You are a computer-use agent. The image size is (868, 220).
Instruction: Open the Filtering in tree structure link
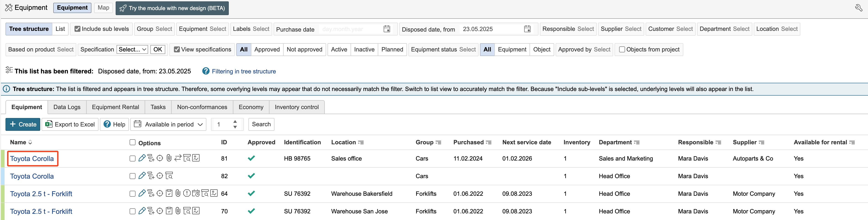click(x=243, y=71)
